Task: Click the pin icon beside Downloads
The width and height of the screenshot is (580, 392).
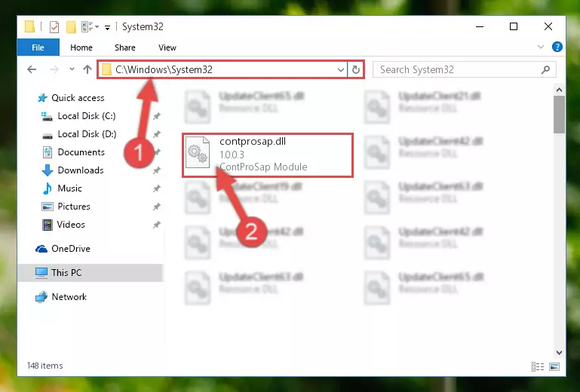Action: 157,170
